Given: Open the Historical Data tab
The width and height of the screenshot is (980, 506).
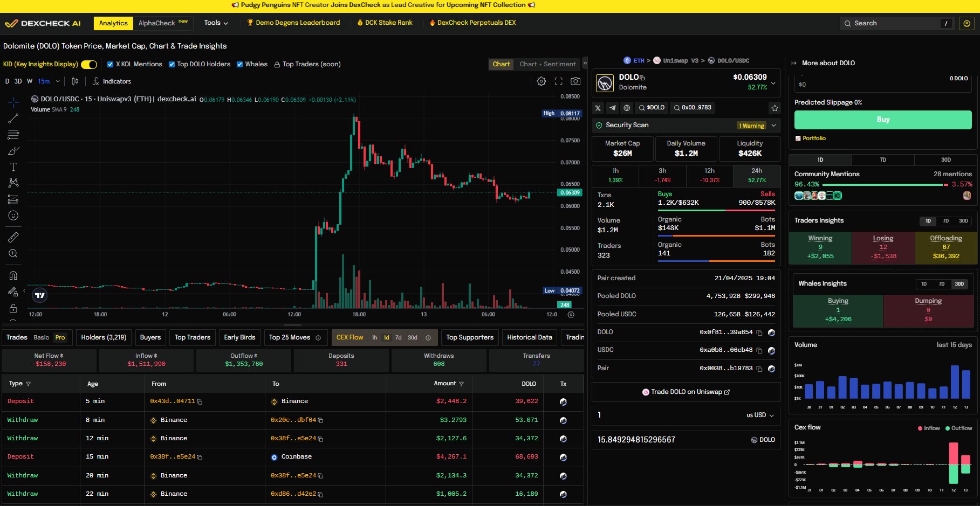Looking at the screenshot, I should [x=529, y=337].
